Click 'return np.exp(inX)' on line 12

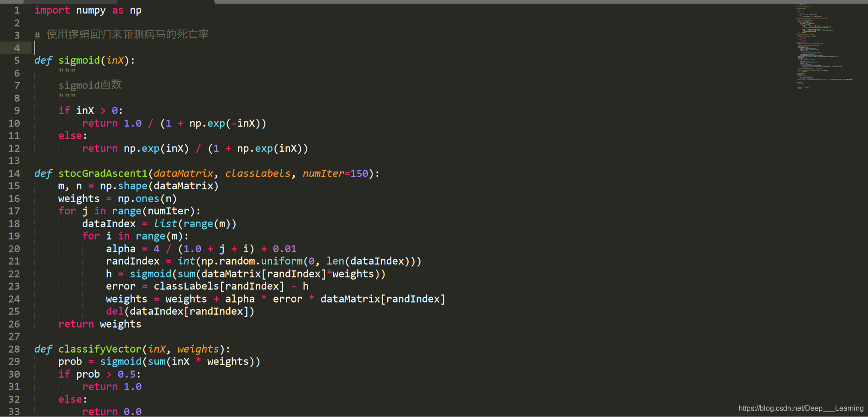(136, 148)
